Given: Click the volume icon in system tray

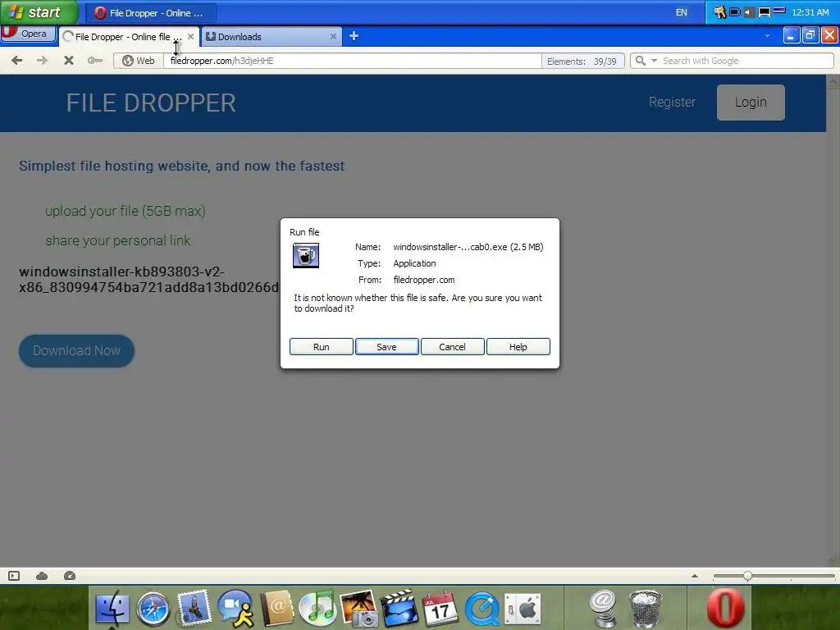Looking at the screenshot, I should (750, 11).
